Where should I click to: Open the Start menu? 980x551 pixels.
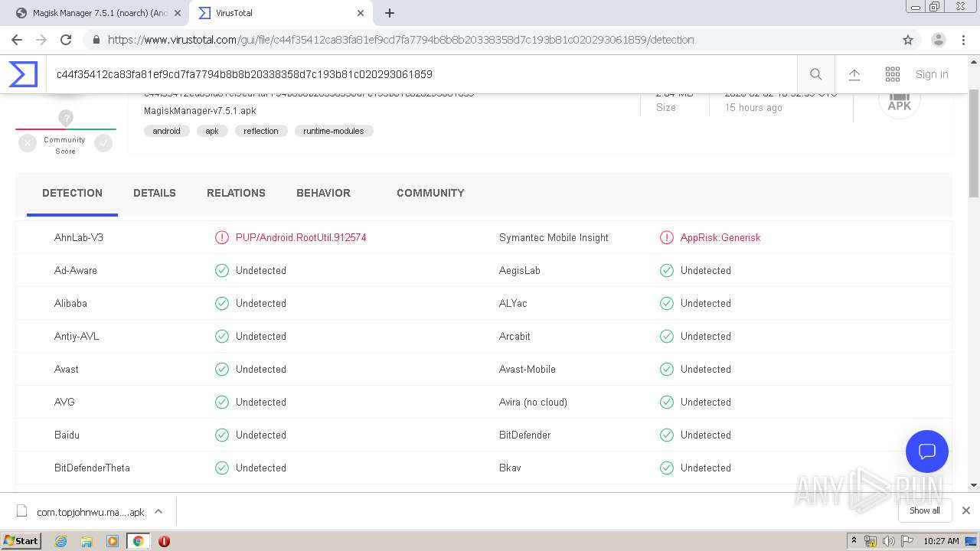pyautogui.click(x=21, y=541)
